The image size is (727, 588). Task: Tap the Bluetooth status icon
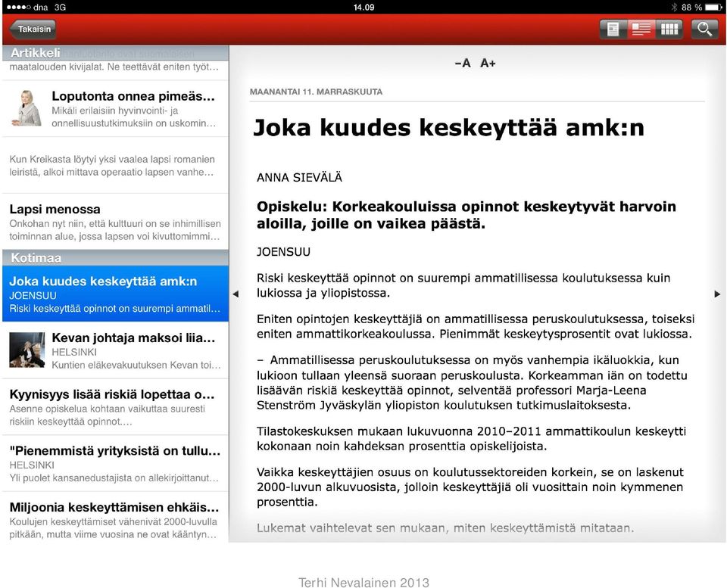click(674, 8)
